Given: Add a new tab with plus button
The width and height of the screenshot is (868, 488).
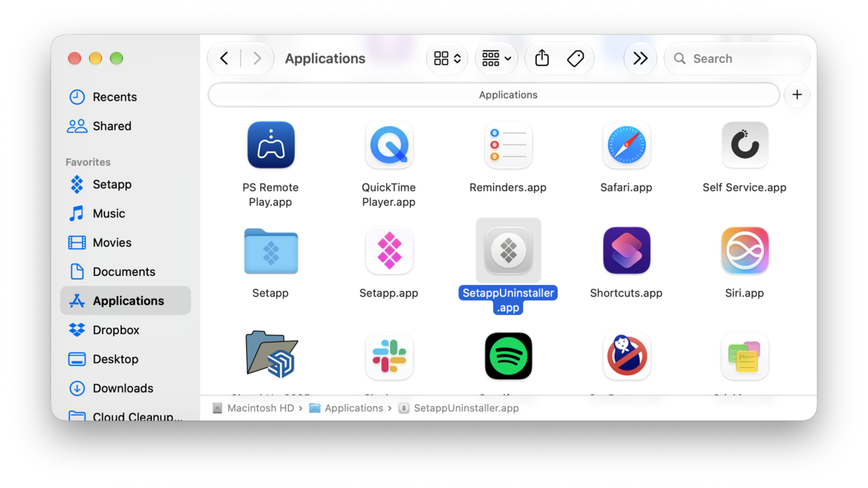Looking at the screenshot, I should click(x=797, y=95).
